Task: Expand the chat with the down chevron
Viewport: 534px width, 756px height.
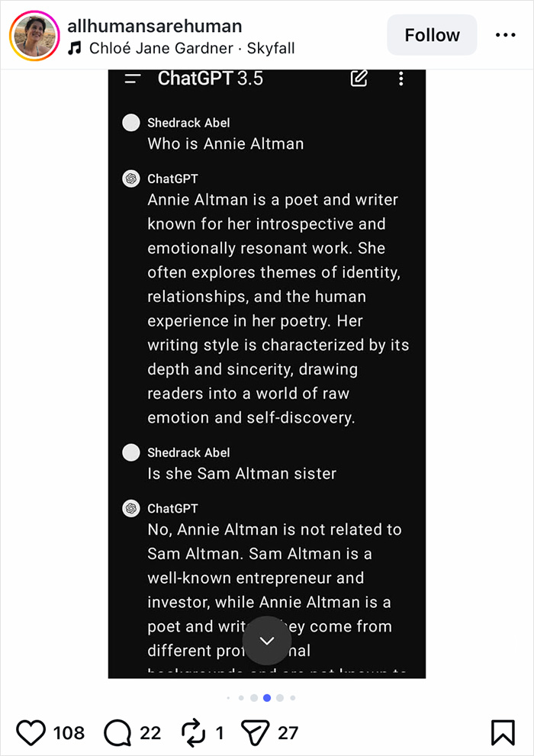Action: (x=267, y=641)
